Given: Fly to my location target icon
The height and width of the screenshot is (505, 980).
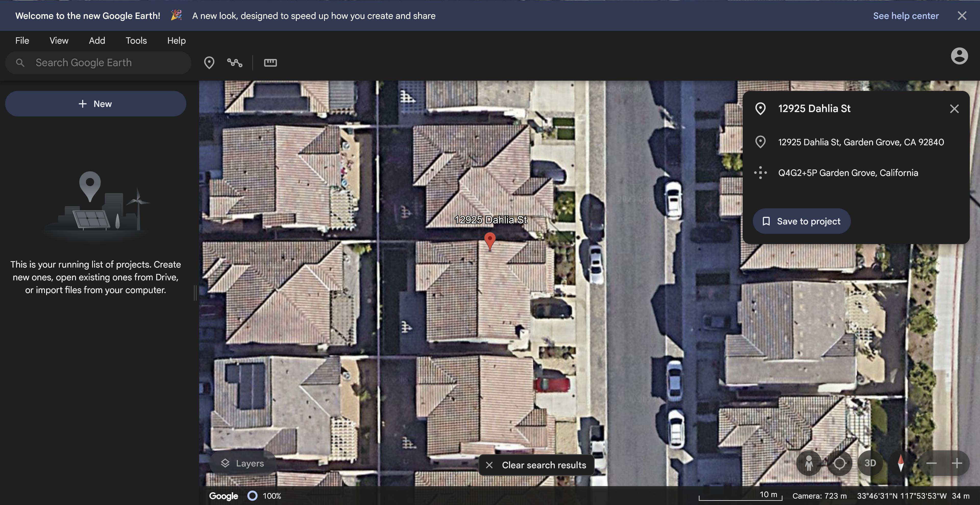Looking at the screenshot, I should tap(840, 463).
